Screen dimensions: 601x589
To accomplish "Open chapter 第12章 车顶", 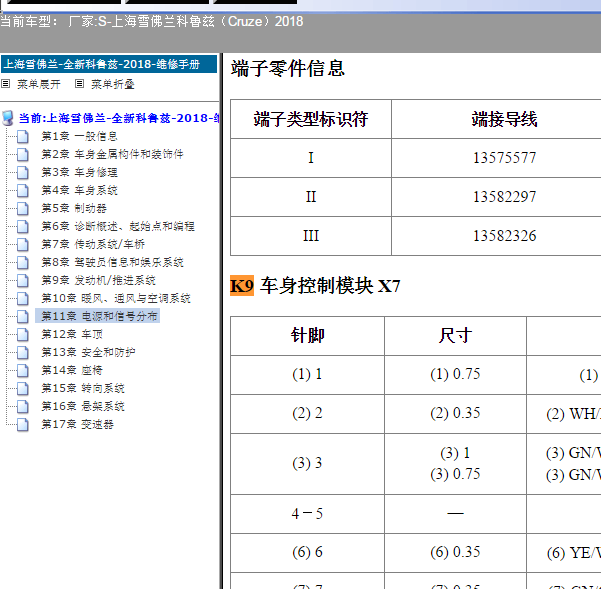I will click(x=72, y=335).
